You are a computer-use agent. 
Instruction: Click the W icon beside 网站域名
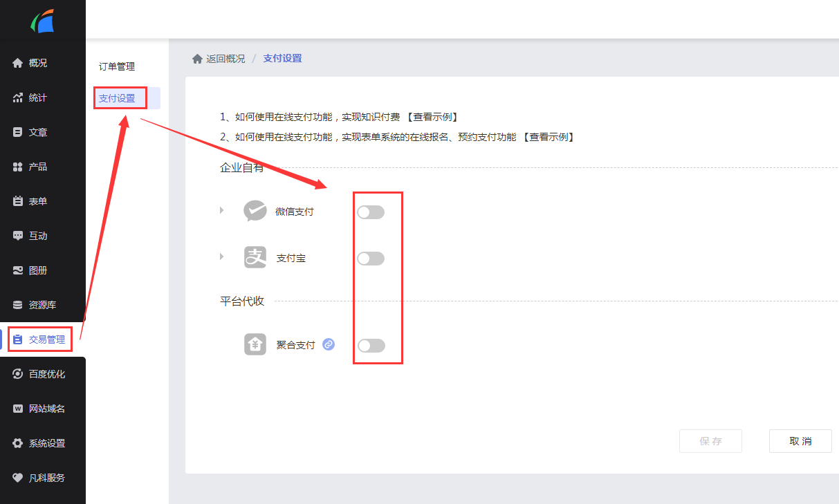(x=18, y=409)
